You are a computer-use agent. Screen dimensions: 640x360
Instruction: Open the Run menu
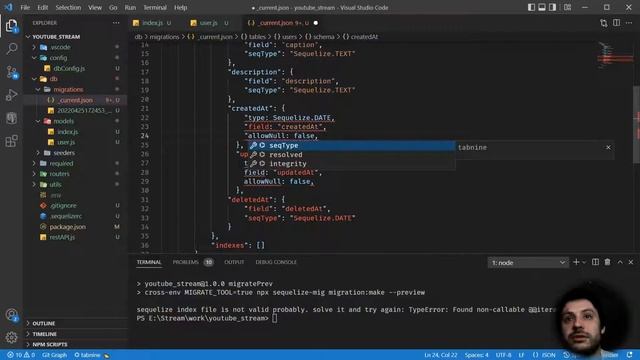click(x=130, y=7)
